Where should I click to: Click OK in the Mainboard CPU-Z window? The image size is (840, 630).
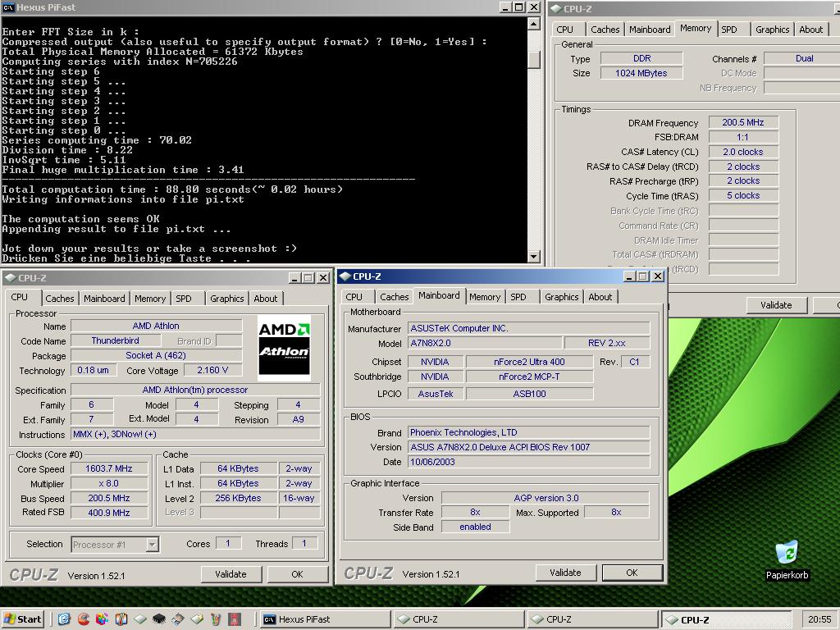point(632,572)
